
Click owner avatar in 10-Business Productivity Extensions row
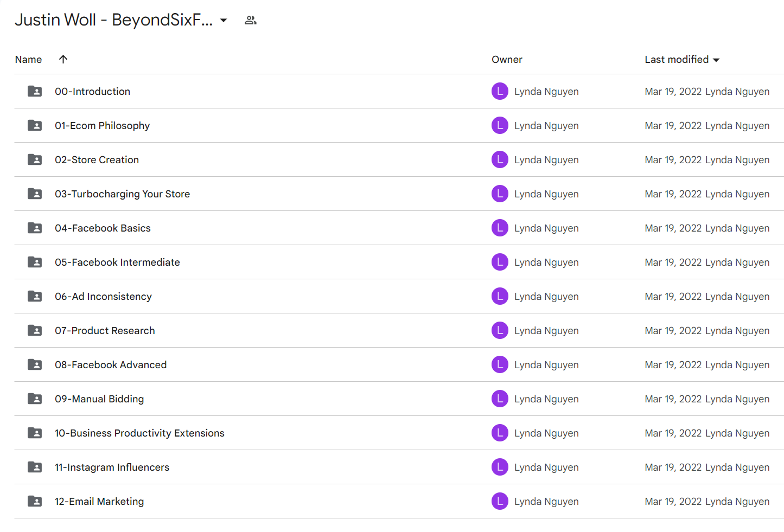[500, 433]
